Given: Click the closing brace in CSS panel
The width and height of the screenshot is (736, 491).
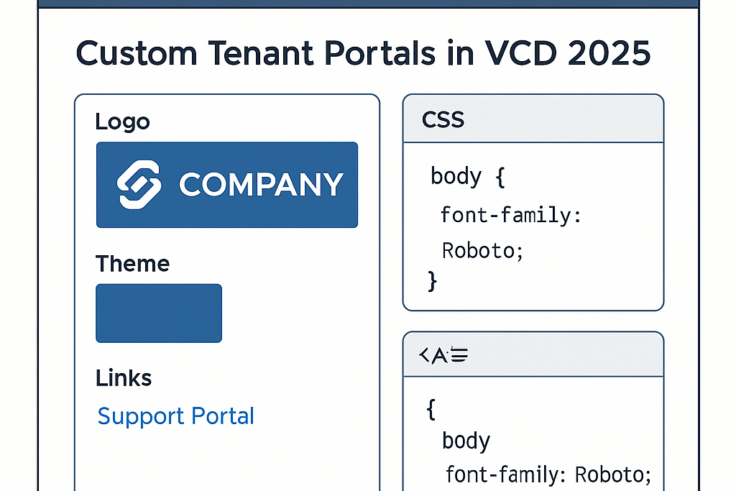Looking at the screenshot, I should pos(432,281).
